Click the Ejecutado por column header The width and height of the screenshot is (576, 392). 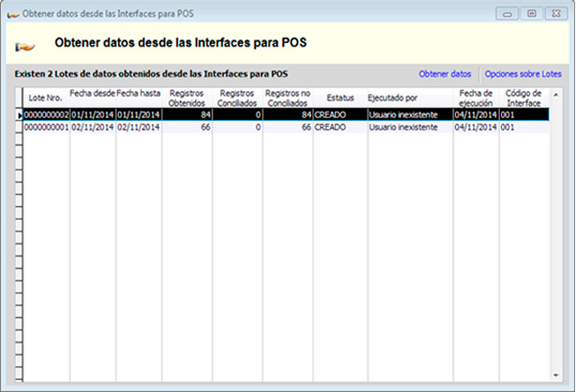click(392, 98)
